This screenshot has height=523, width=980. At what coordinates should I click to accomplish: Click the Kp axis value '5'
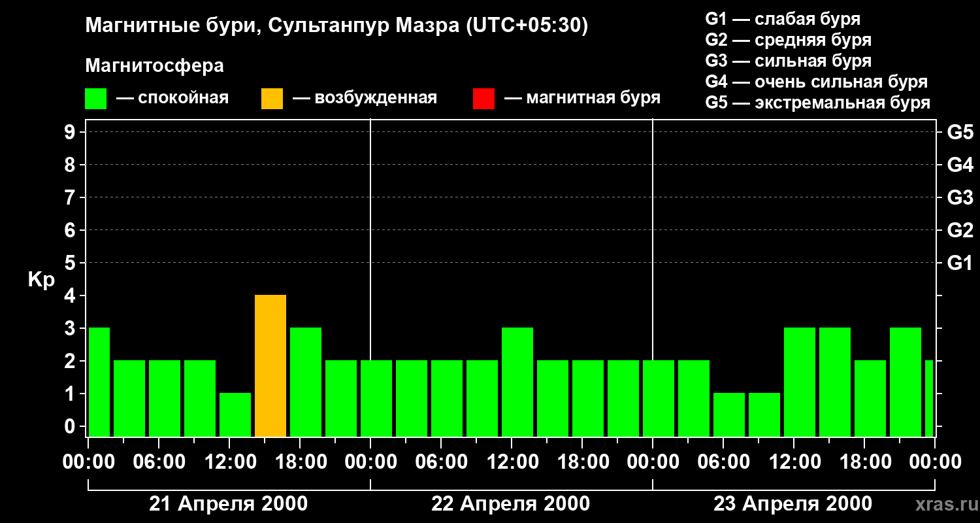[71, 263]
